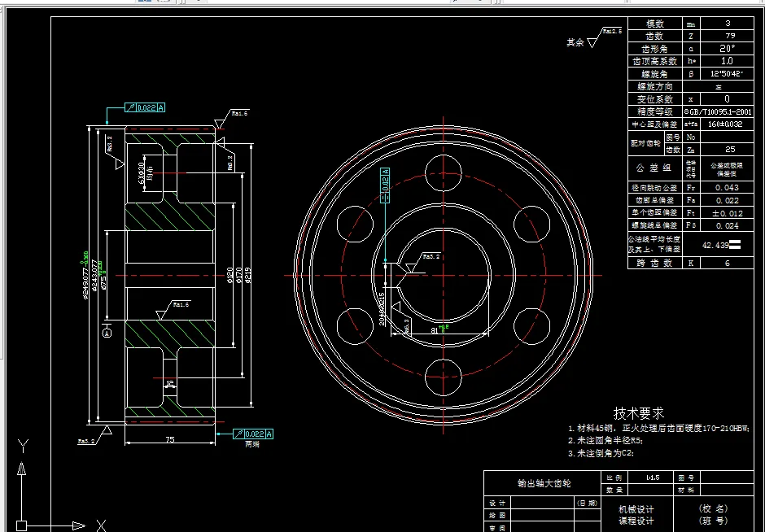Click the 公差组 header cell
765x532 pixels.
pos(654,168)
